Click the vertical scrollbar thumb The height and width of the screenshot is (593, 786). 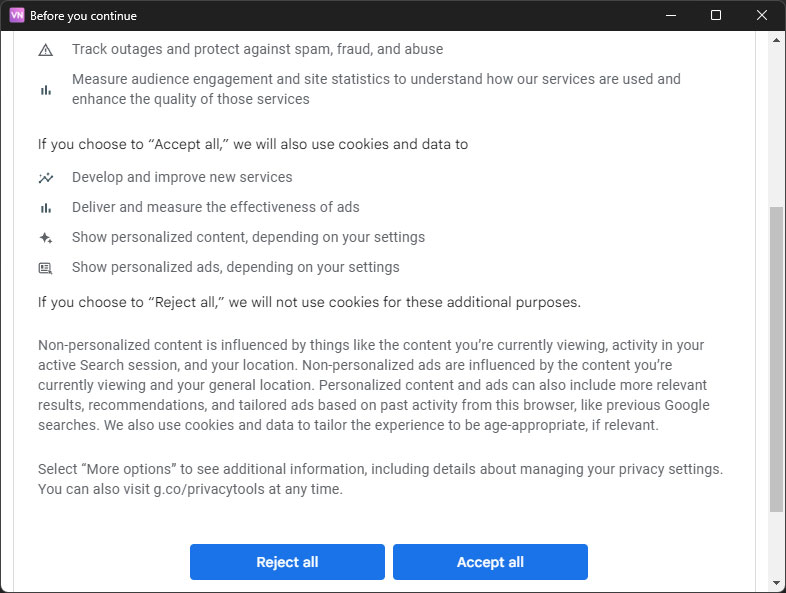pos(777,360)
